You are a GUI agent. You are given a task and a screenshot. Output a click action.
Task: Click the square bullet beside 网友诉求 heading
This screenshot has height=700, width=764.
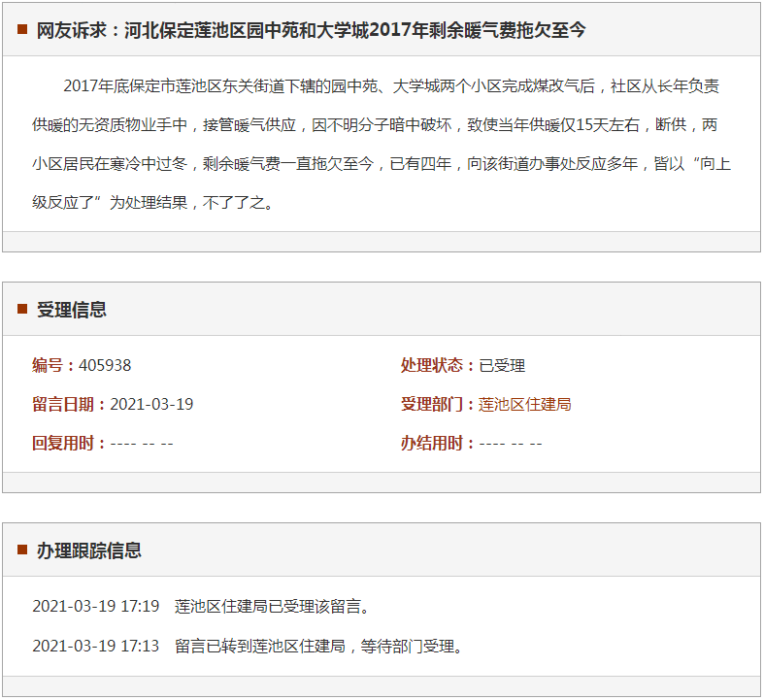click(22, 30)
